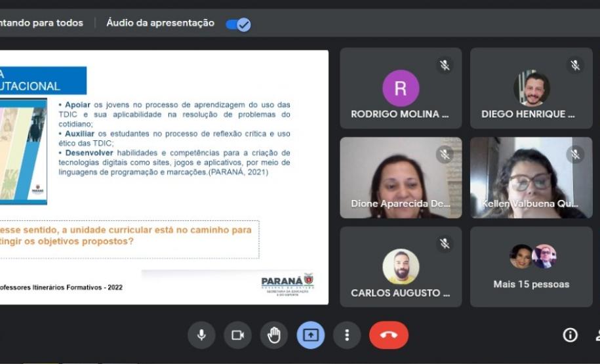Click muted mic icon on Diego Henrique tile
The width and height of the screenshot is (600, 364).
pyautogui.click(x=575, y=65)
